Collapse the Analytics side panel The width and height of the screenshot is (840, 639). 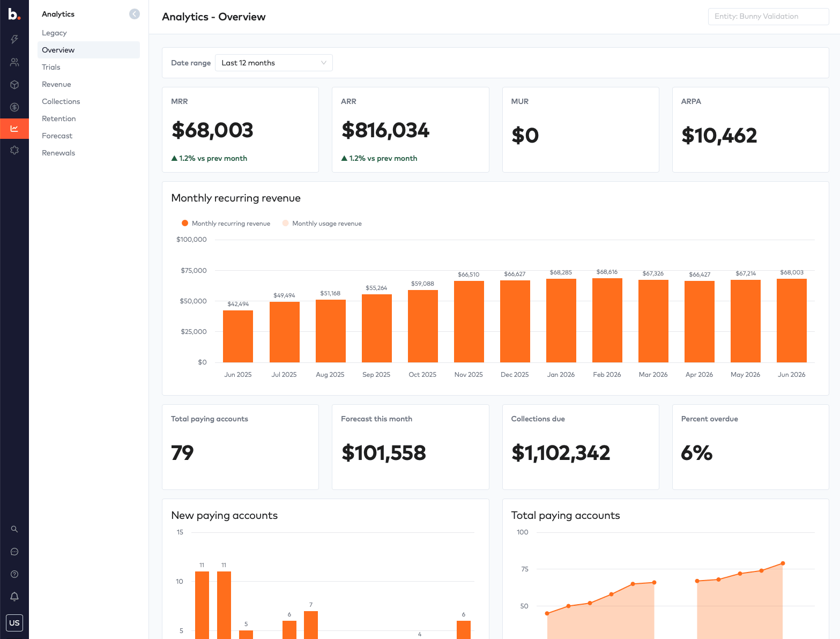pos(135,14)
